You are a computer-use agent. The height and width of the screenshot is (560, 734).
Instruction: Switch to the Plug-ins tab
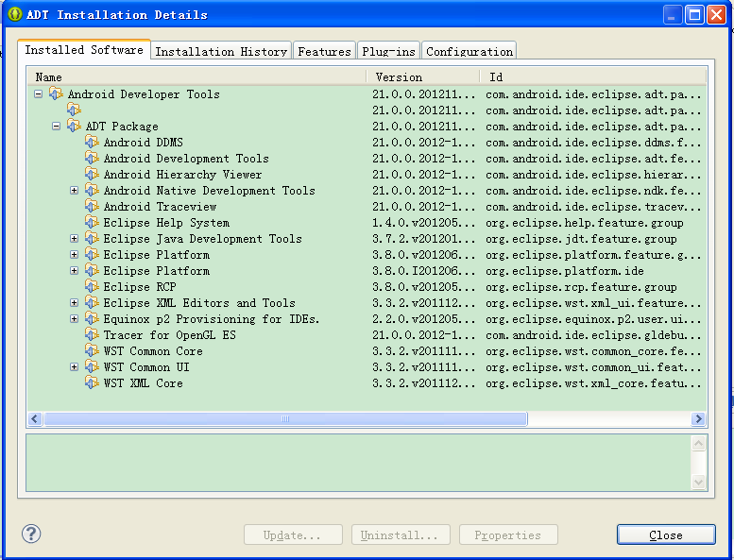coord(388,51)
